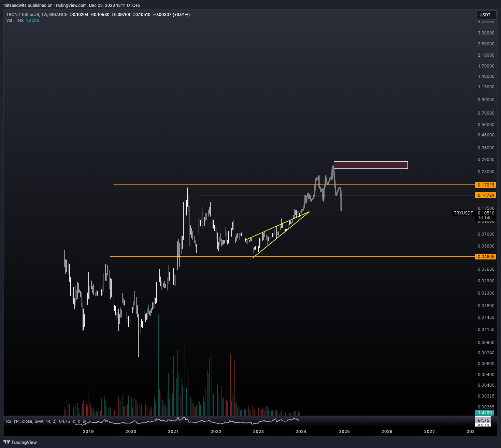Image resolution: width=501 pixels, height=448 pixels.
Task: Click the orange 0.17915 price label
Action: (486, 185)
